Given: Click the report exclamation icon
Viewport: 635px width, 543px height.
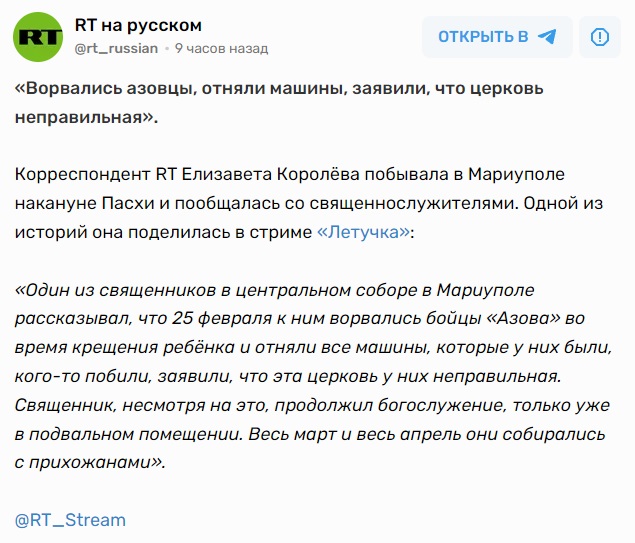Looking at the screenshot, I should [599, 37].
